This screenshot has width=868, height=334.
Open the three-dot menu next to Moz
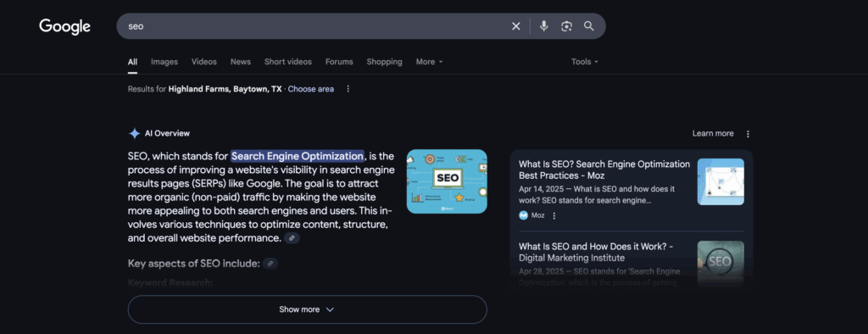click(x=554, y=215)
